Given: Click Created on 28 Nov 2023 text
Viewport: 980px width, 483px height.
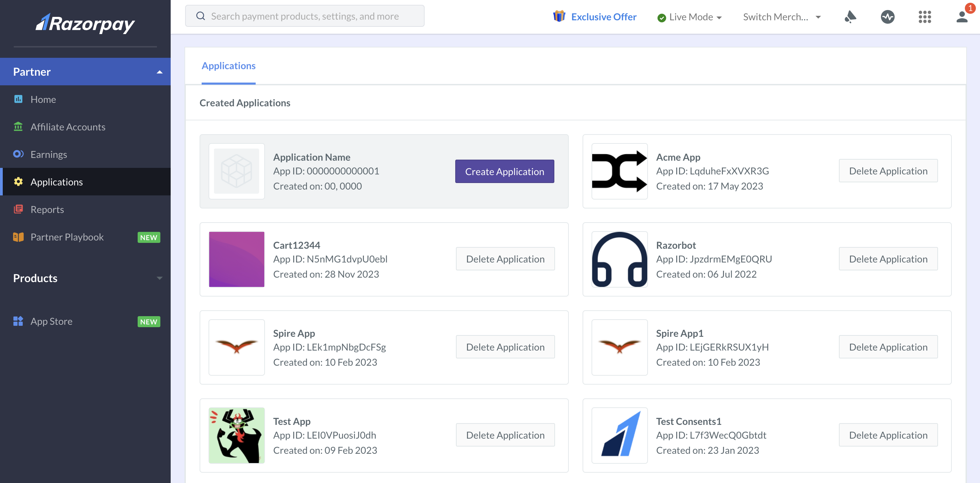Looking at the screenshot, I should 326,274.
